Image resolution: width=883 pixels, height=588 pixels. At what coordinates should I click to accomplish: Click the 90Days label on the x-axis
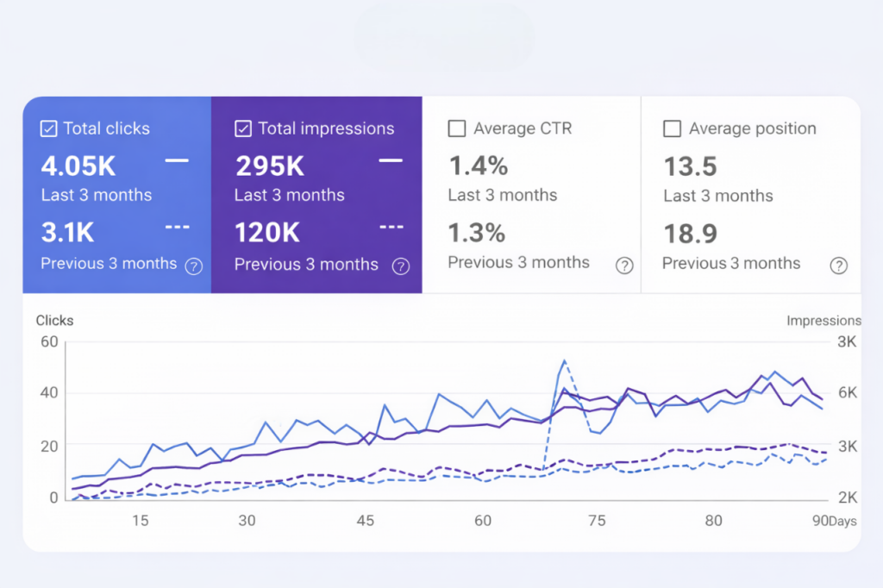(x=835, y=521)
